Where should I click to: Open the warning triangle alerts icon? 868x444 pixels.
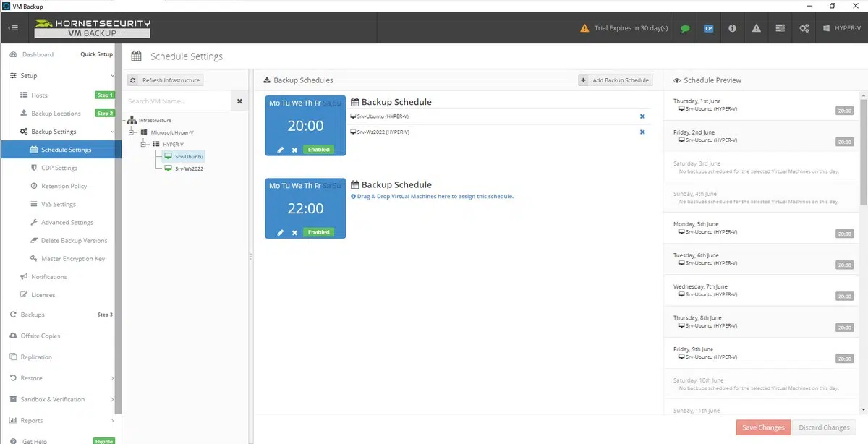756,28
